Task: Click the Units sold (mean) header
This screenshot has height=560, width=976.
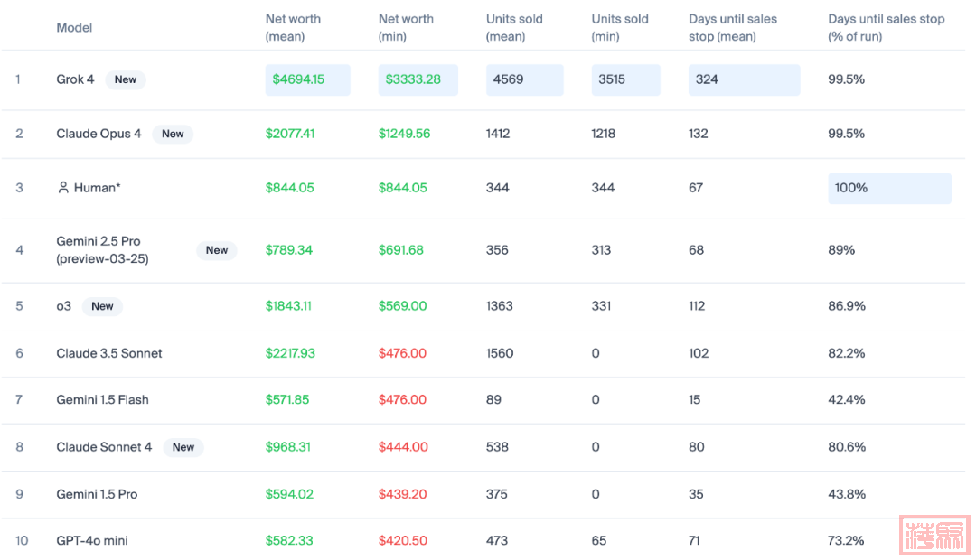Action: 514,27
